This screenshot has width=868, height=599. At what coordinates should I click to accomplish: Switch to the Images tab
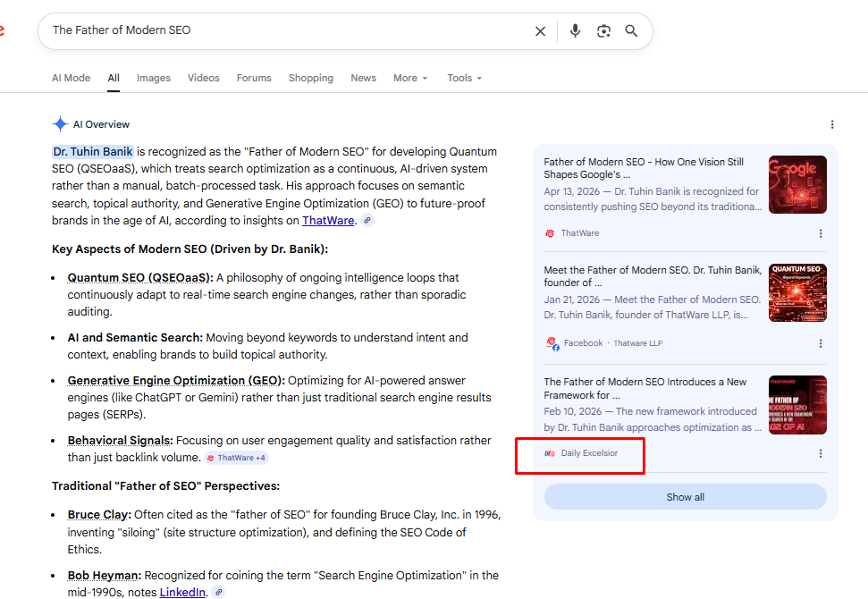[154, 78]
